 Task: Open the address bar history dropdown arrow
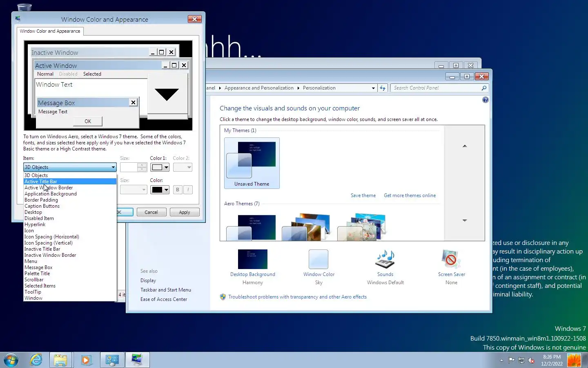point(373,88)
